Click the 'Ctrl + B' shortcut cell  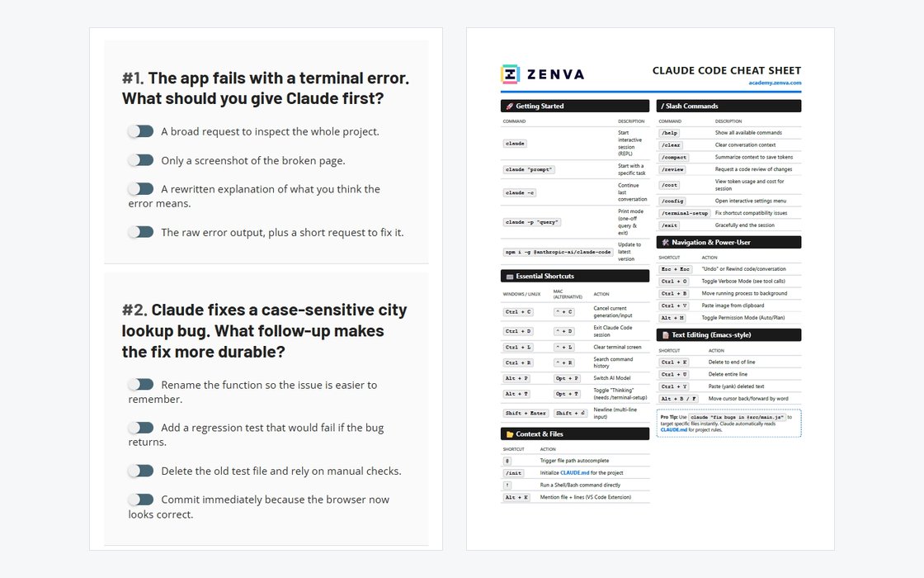673,293
